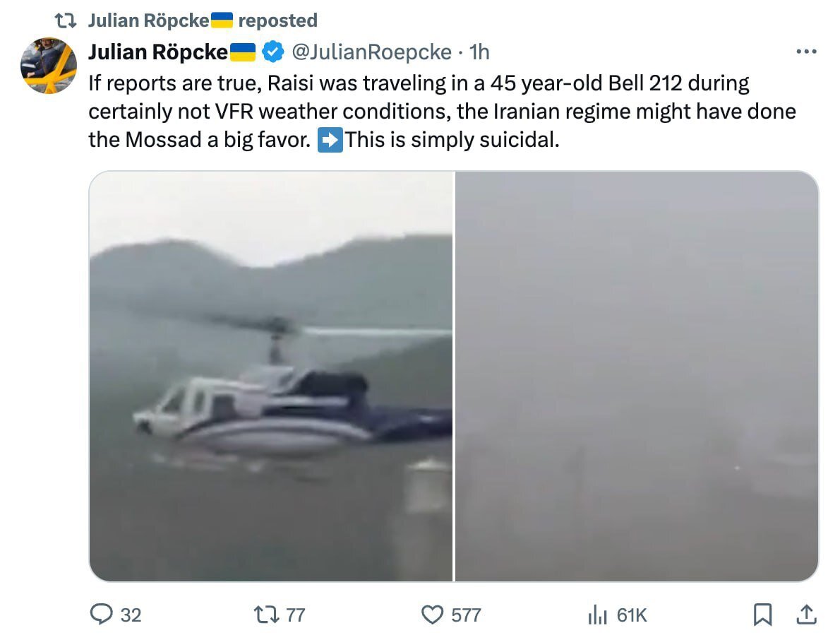Click the 32 replies count
The height and width of the screenshot is (640, 840).
click(131, 615)
